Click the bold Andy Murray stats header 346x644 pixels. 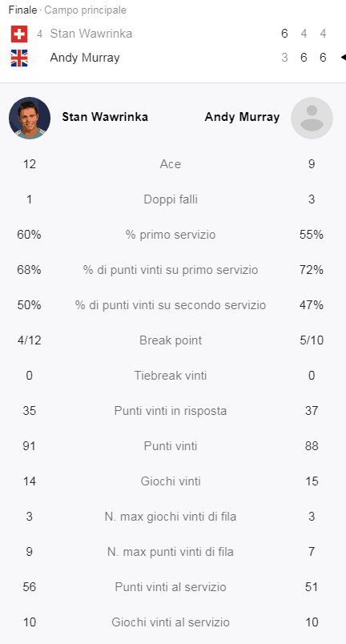242,117
